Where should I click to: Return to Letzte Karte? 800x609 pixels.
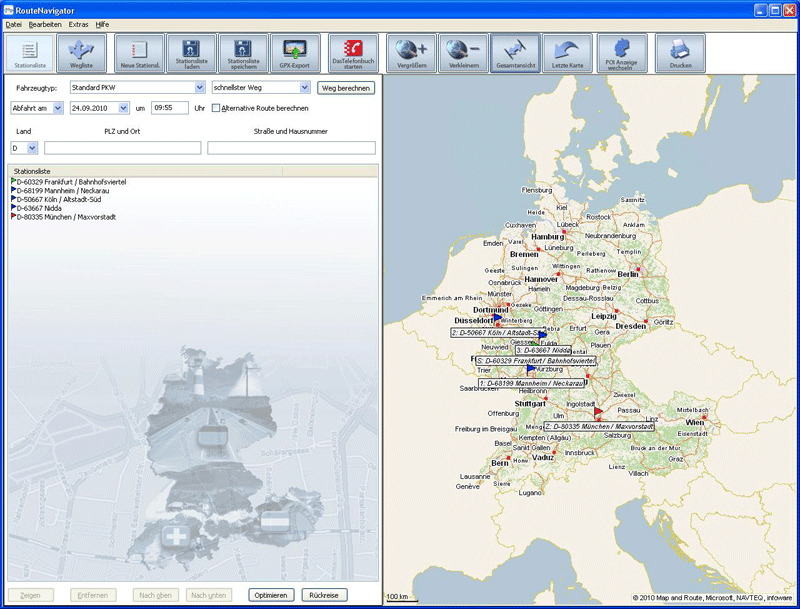567,53
